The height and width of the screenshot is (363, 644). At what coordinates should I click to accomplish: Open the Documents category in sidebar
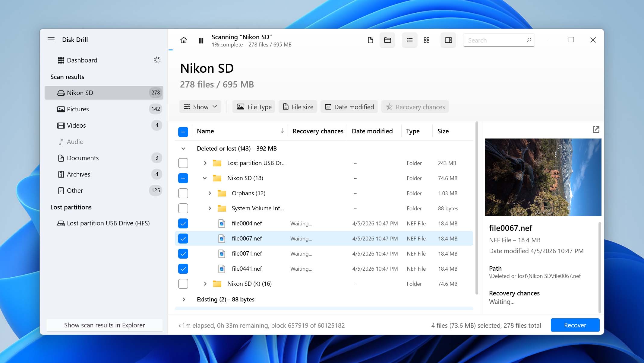pos(82,158)
